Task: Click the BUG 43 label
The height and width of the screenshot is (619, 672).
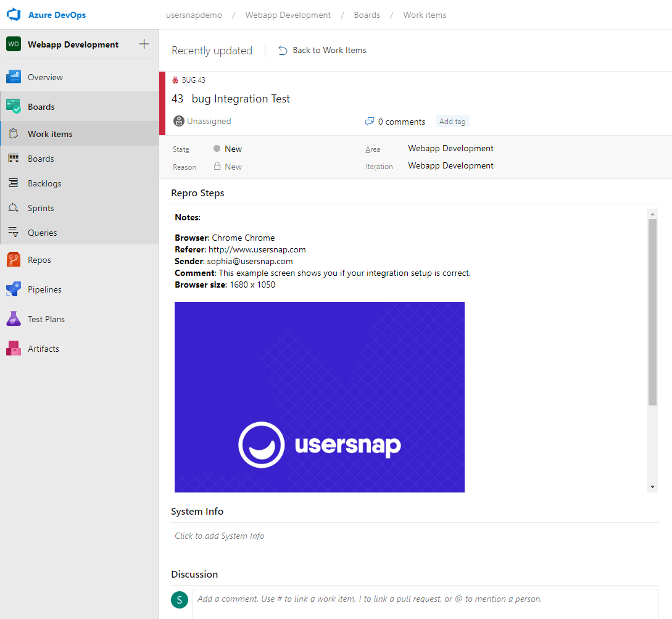Action: [193, 80]
